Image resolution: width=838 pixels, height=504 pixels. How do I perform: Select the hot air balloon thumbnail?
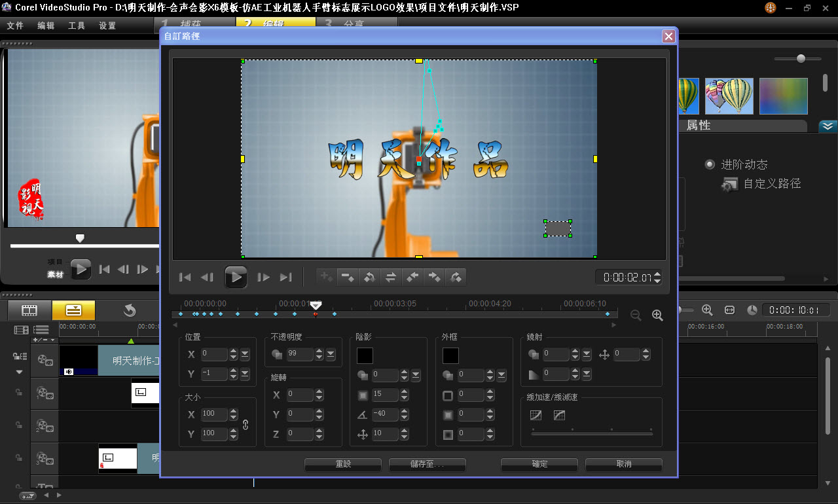tap(729, 96)
